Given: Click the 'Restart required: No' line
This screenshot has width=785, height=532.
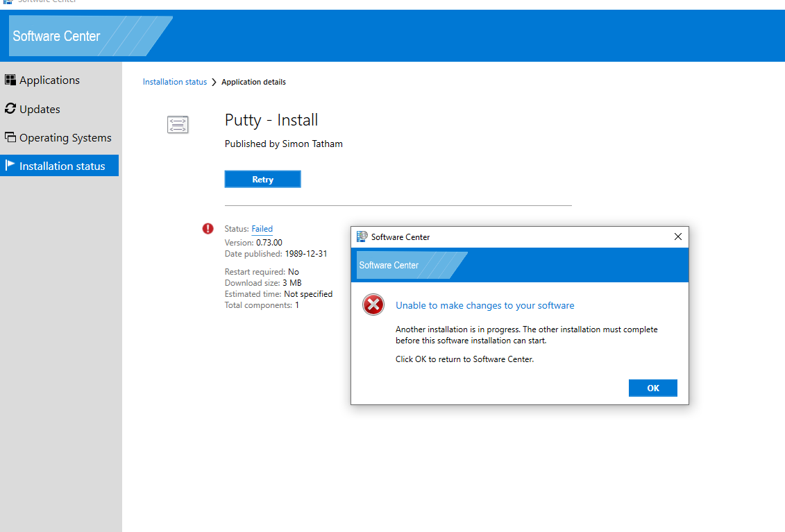Looking at the screenshot, I should coord(262,272).
